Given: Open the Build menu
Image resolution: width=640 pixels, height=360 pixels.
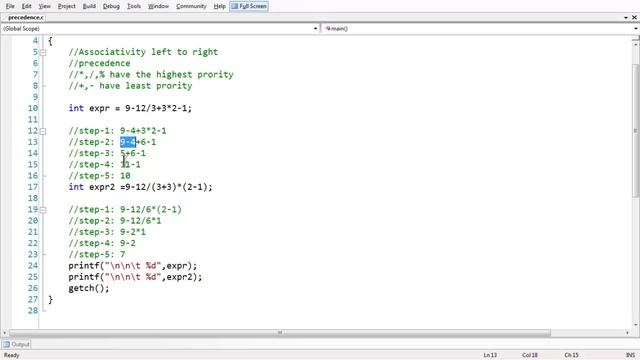Looking at the screenshot, I should pyautogui.click(x=89, y=6).
